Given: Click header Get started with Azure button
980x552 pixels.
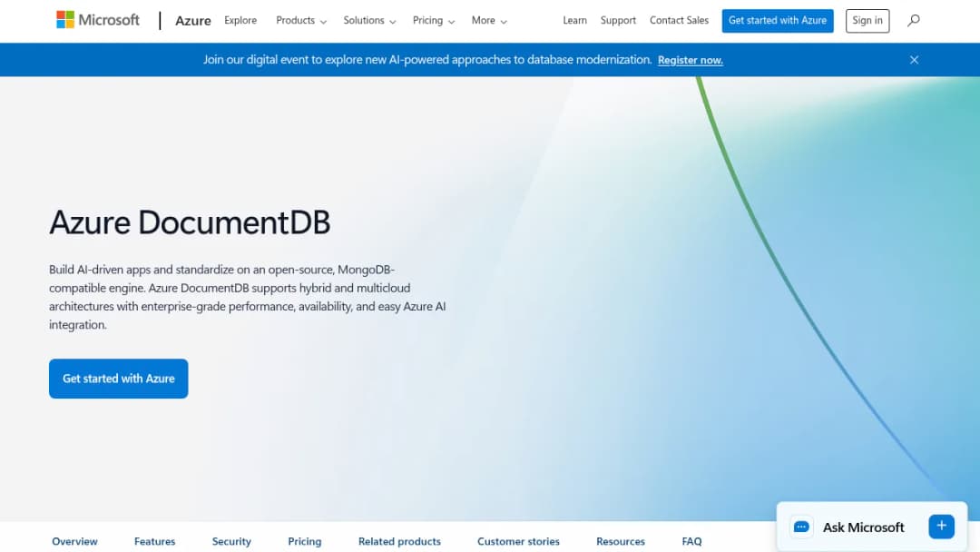Looking at the screenshot, I should (x=778, y=21).
